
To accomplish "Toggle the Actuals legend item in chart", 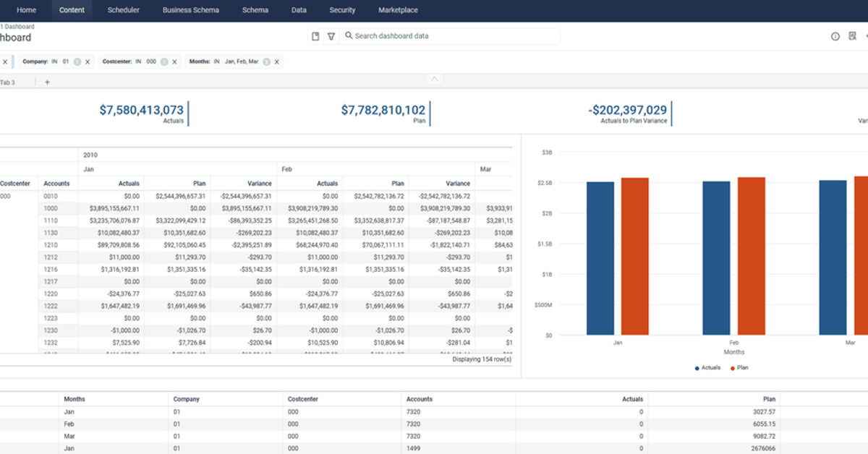I will pos(707,368).
